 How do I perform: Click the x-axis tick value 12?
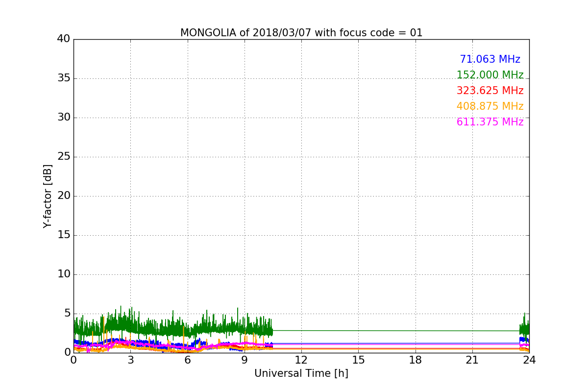tap(301, 360)
